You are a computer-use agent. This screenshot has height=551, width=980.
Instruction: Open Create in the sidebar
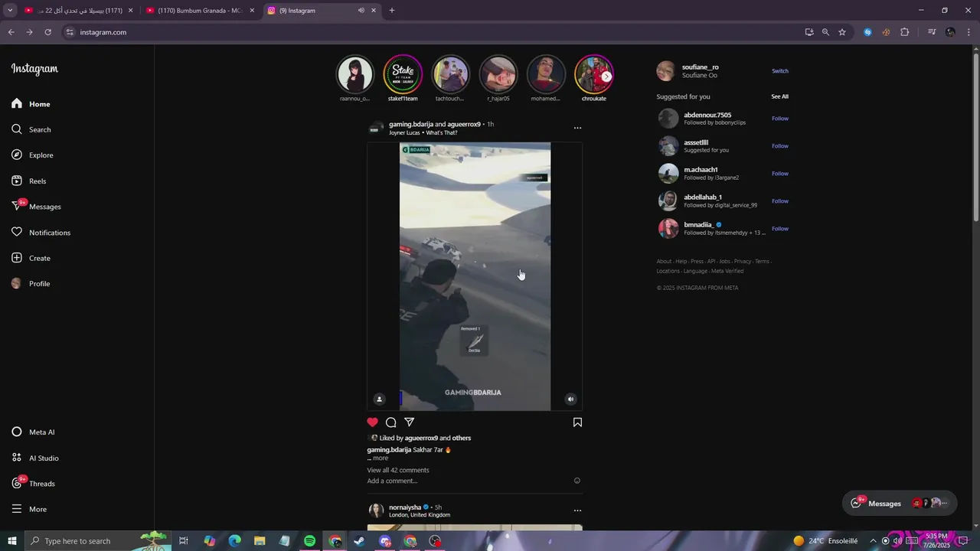[x=31, y=258]
